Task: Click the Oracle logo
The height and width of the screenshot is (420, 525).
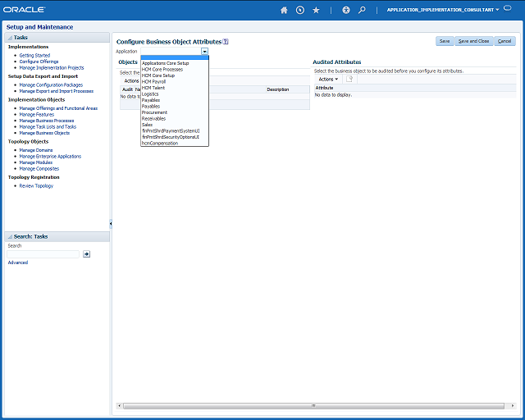Action: 24,10
